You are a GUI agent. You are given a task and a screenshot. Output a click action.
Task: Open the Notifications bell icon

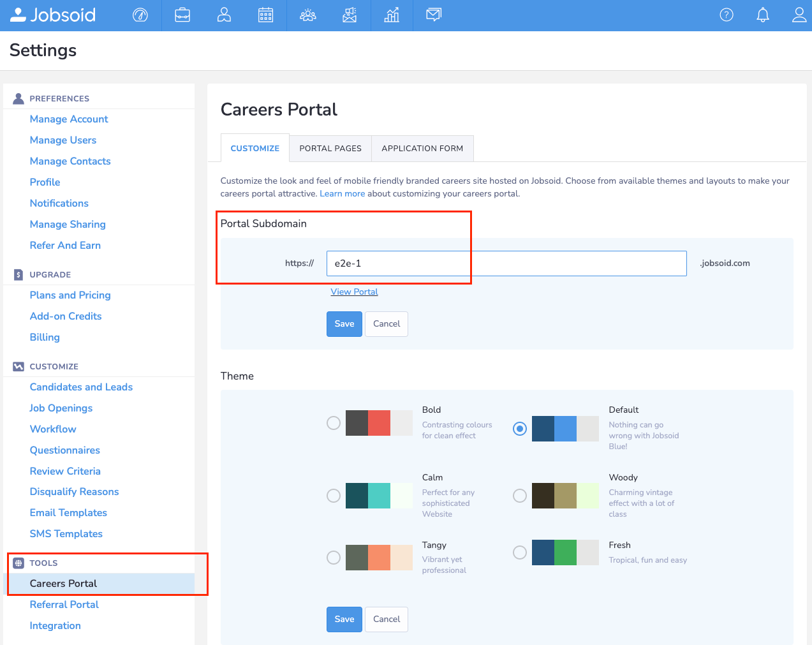763,15
